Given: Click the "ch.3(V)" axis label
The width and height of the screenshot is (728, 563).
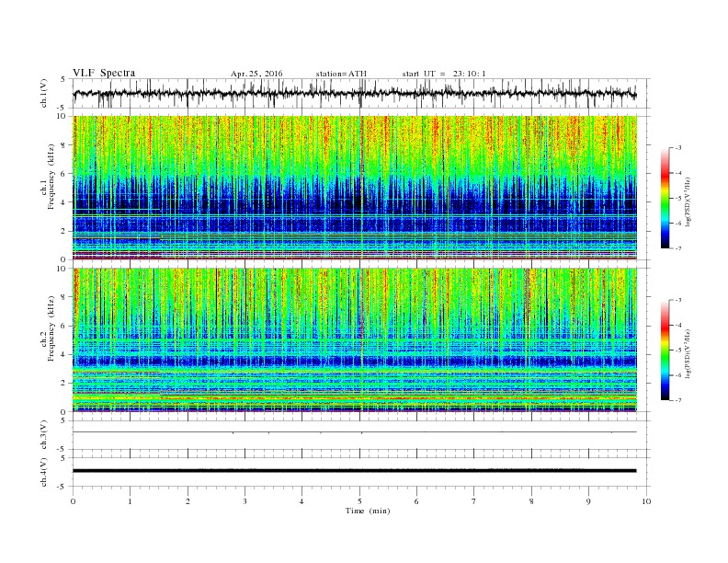Looking at the screenshot, I should [45, 434].
